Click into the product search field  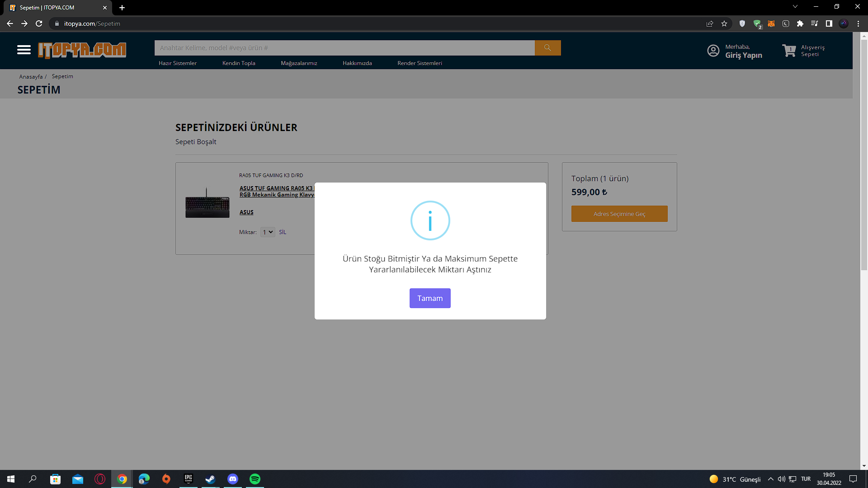(x=344, y=48)
